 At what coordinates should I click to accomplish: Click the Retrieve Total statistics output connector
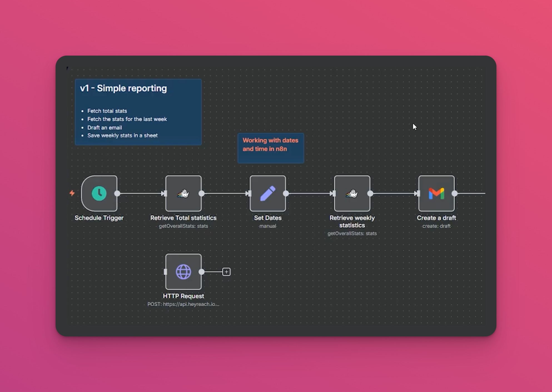pos(202,193)
